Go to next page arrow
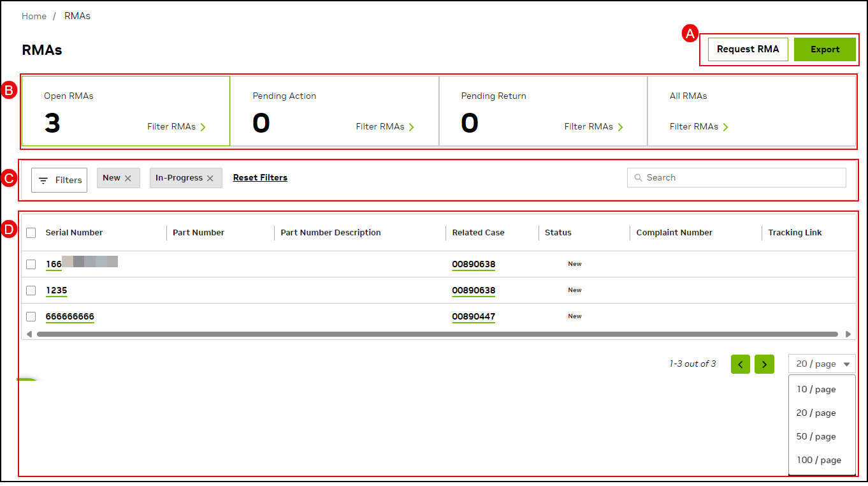Screen dimensions: 868x486 coord(764,364)
